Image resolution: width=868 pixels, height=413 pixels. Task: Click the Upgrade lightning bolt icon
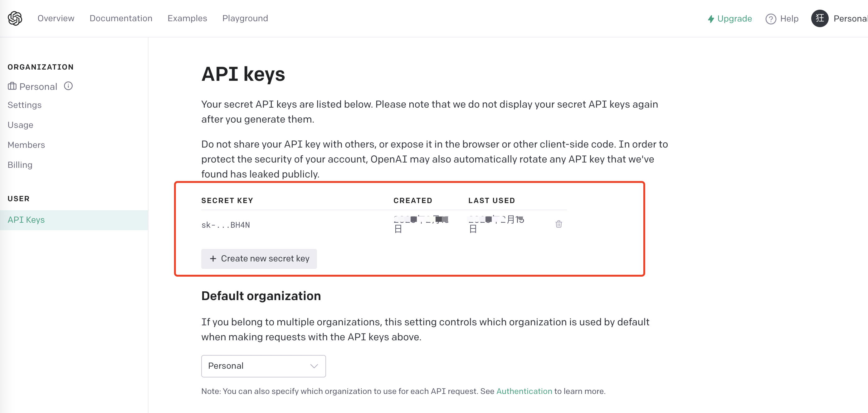[711, 19]
